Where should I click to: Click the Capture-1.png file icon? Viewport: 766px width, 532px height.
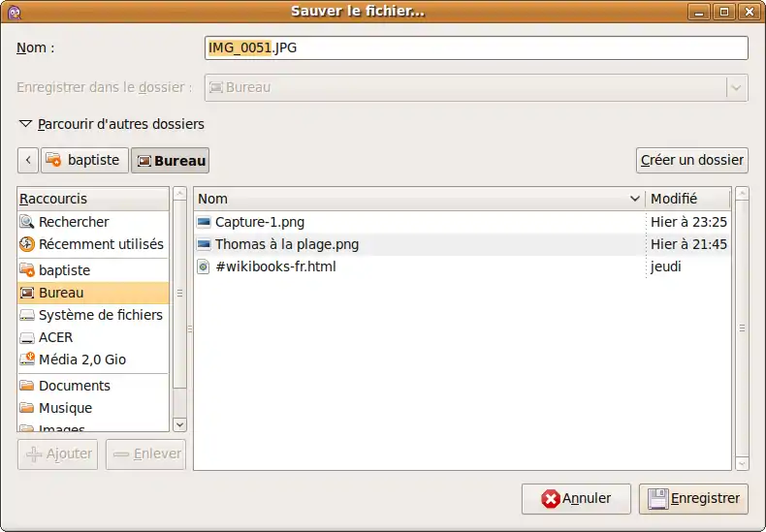(204, 222)
